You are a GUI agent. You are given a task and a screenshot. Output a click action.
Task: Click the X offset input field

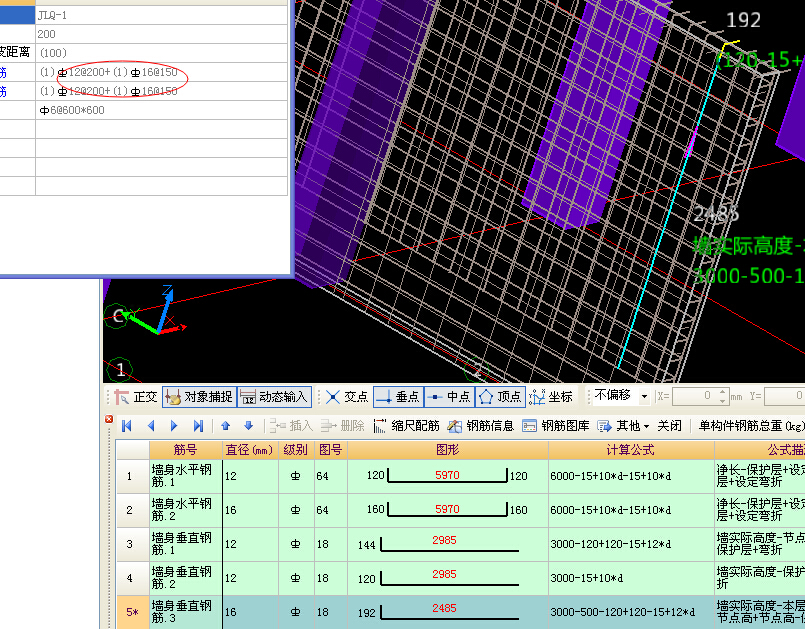[x=695, y=396]
